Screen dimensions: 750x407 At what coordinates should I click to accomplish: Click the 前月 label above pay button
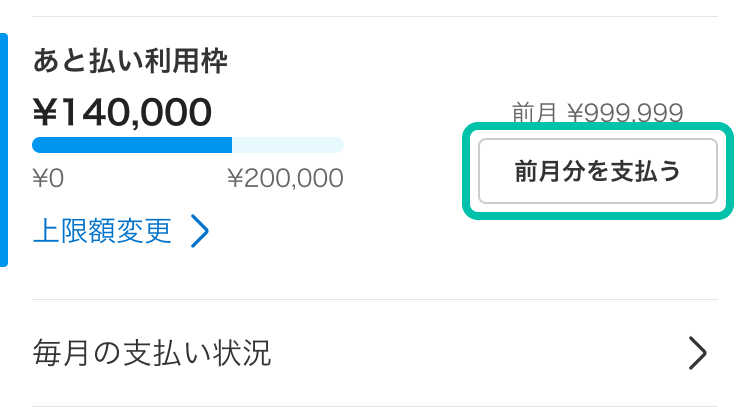(x=533, y=113)
